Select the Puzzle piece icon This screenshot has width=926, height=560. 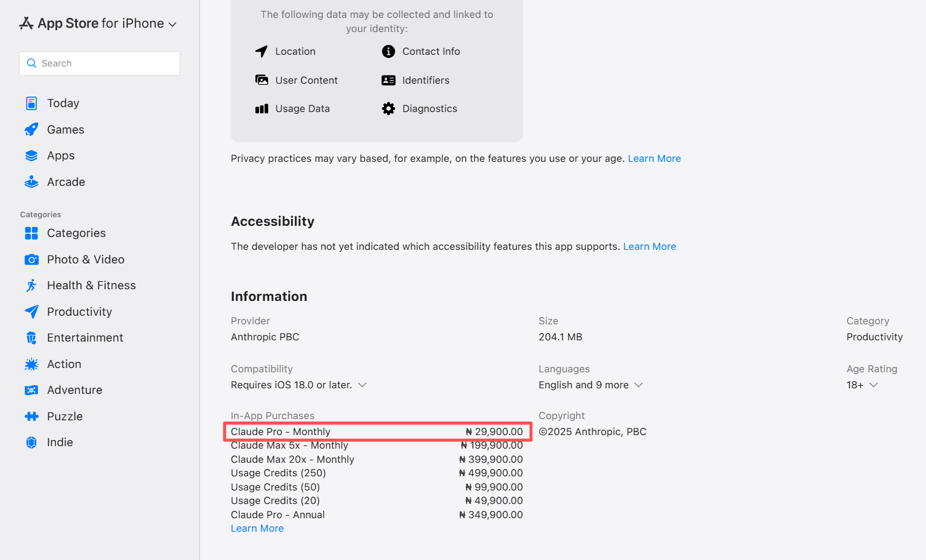tap(31, 417)
